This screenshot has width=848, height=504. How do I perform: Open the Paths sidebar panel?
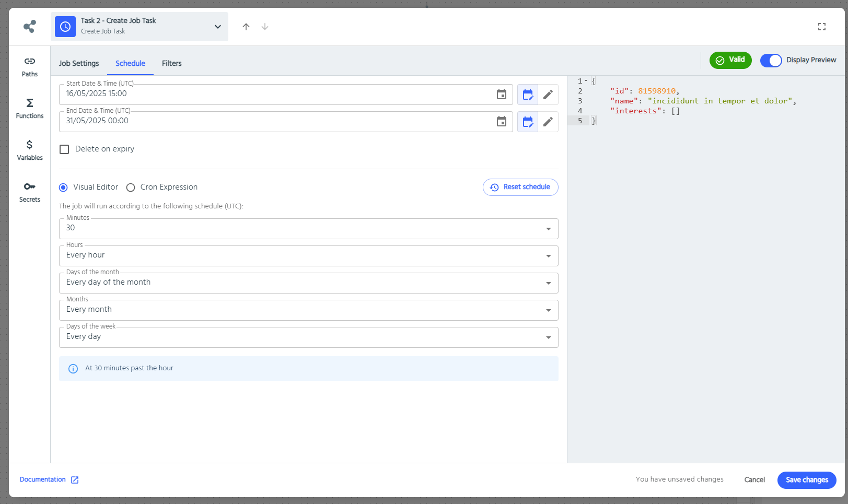click(30, 67)
